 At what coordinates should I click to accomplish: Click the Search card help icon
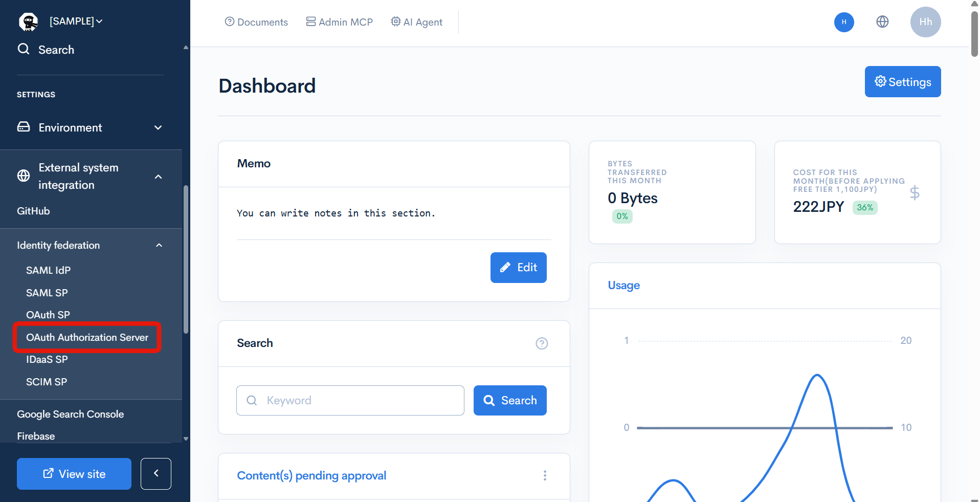point(542,343)
